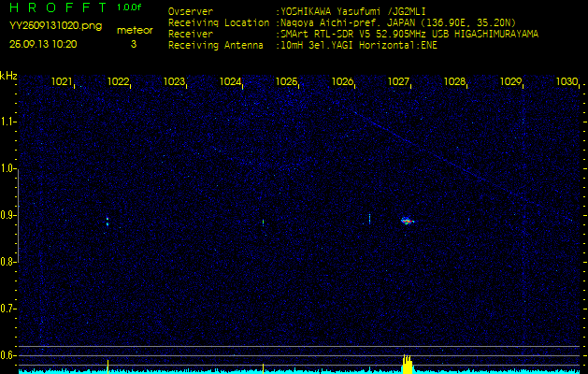Click the 0.9 frequency axis label
The height and width of the screenshot is (374, 588).
[x=8, y=214]
